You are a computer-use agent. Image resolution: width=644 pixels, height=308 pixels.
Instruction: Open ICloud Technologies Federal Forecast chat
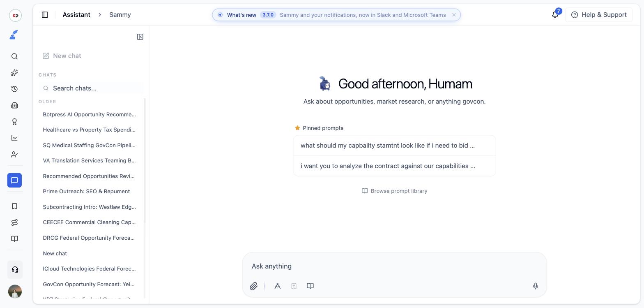(89, 269)
